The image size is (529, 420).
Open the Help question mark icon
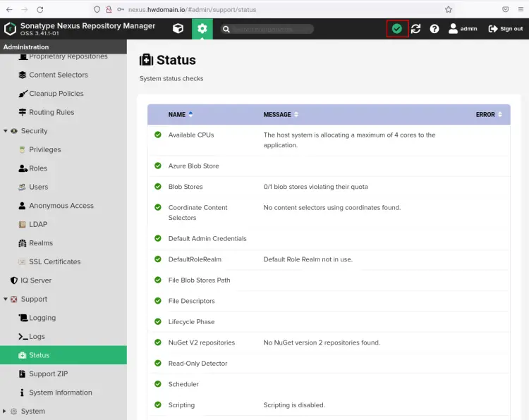coord(434,29)
